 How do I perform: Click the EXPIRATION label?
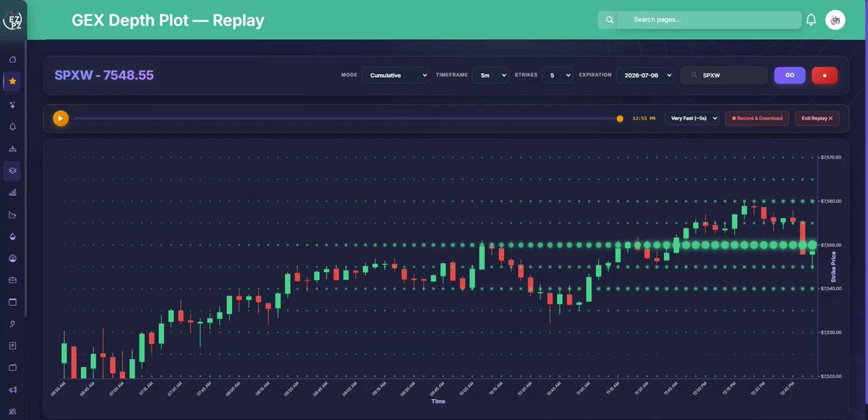(595, 75)
